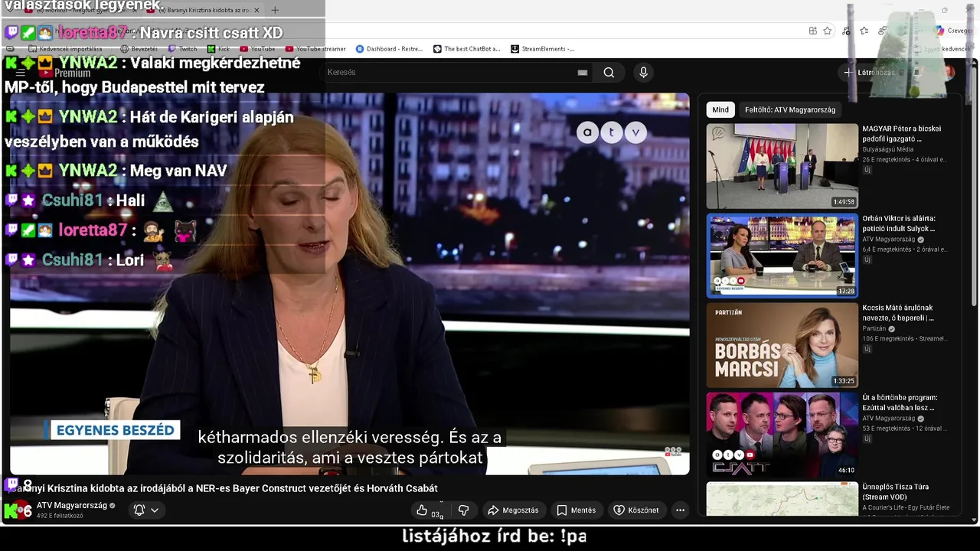Open ATV Magyarország channel name link
980x551 pixels.
pos(72,506)
